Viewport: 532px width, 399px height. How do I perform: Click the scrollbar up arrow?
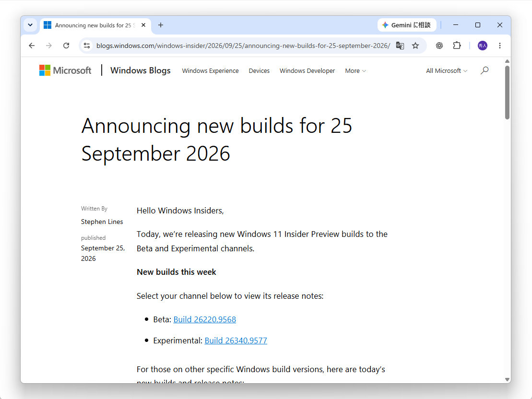(507, 61)
